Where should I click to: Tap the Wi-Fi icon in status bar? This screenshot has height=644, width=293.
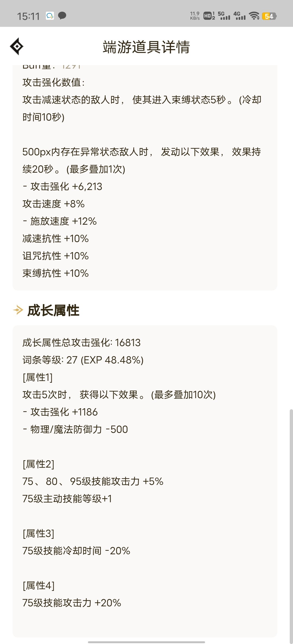pos(254,16)
